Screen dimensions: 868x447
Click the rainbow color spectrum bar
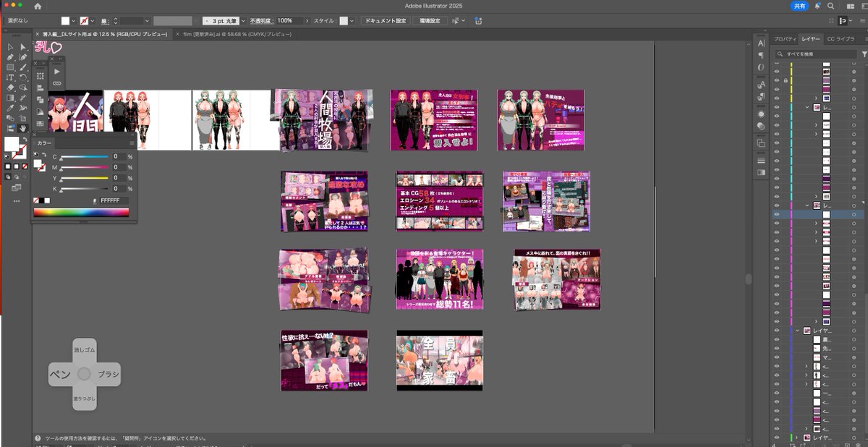pos(81,213)
